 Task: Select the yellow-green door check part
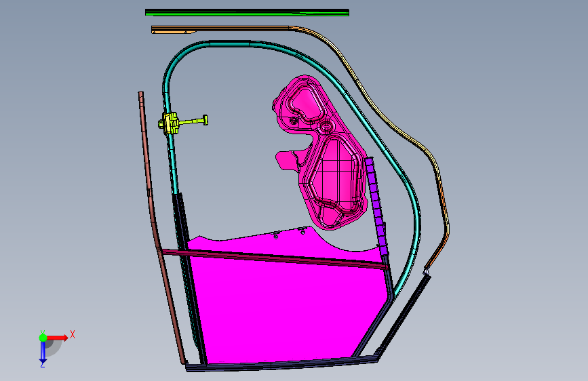point(182,122)
